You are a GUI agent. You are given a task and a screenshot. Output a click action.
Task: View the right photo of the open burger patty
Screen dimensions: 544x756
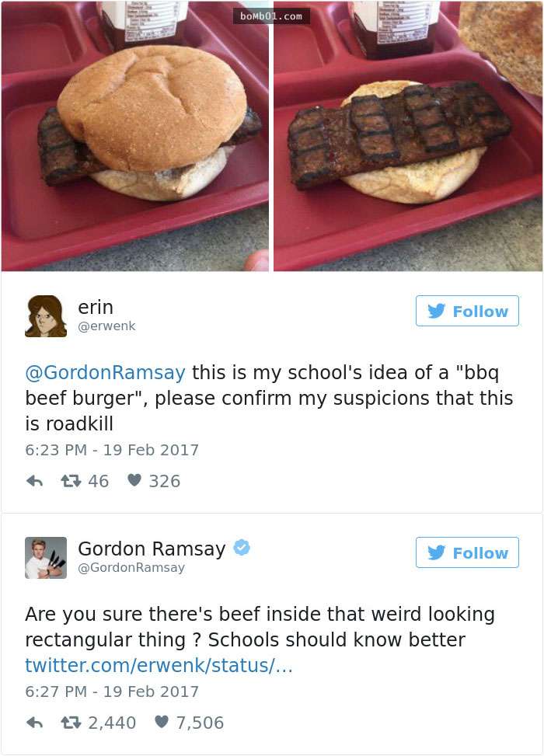tap(408, 136)
